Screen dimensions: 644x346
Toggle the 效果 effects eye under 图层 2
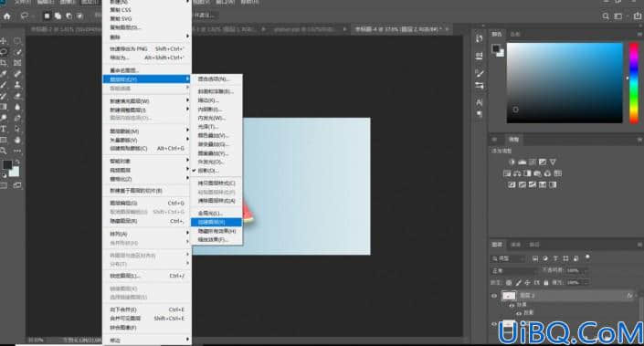[x=512, y=305]
